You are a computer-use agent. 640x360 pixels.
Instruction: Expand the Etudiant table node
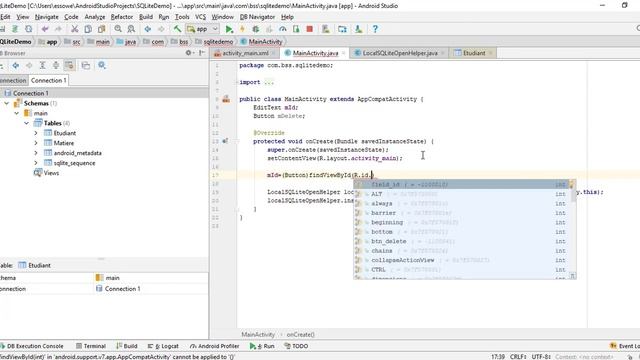click(36, 133)
